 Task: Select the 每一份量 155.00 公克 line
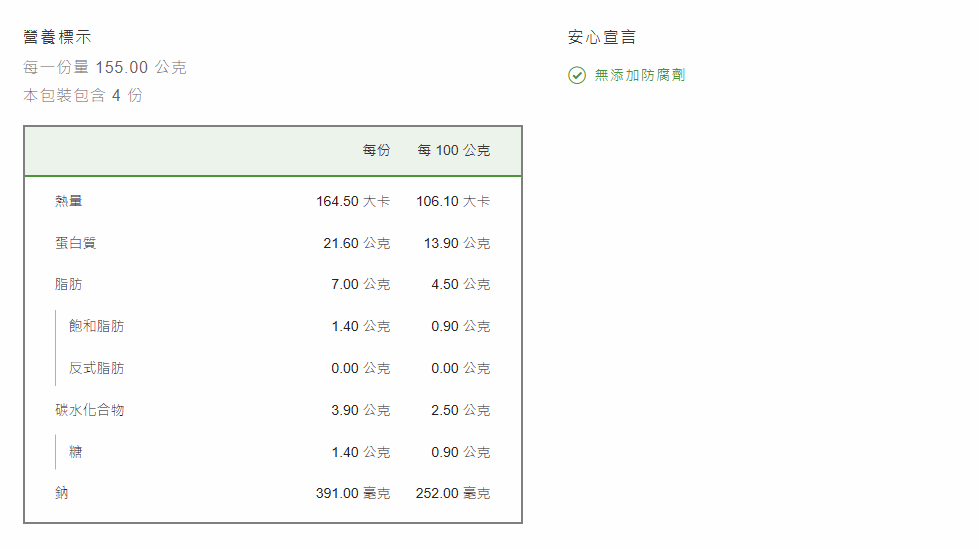point(105,68)
